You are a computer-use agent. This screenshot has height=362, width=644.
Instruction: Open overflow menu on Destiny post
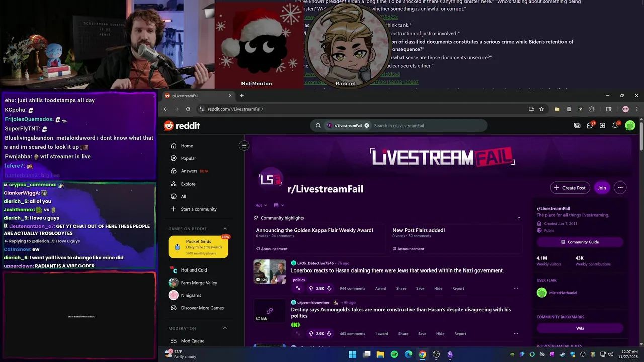(516, 334)
